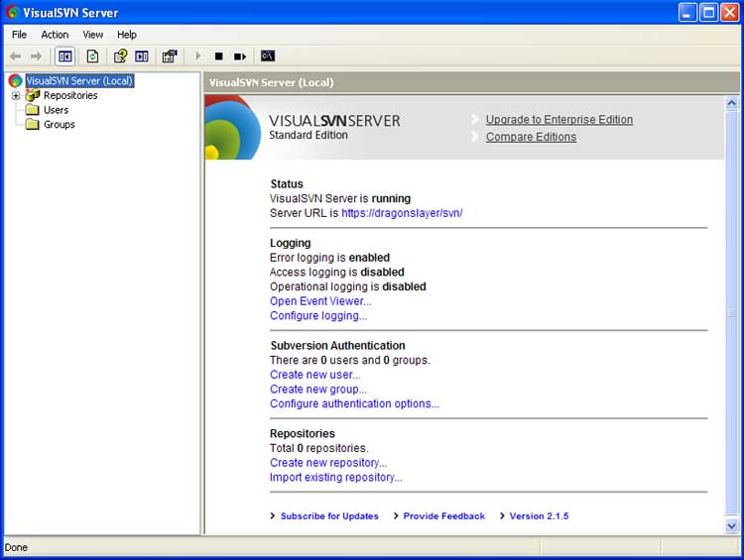The height and width of the screenshot is (560, 744).
Task: Close the VisualSVN Server window
Action: [x=730, y=13]
